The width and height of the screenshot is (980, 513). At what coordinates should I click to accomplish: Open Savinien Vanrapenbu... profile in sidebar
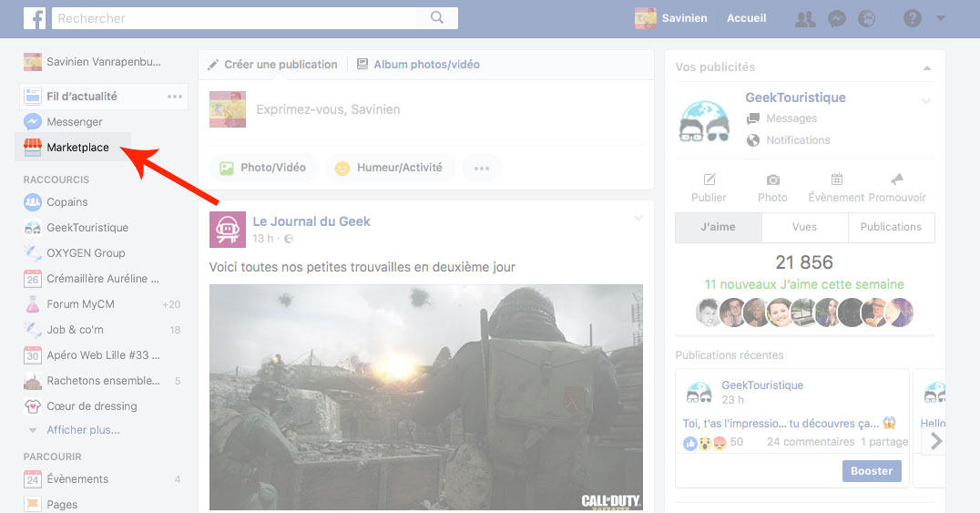pyautogui.click(x=93, y=62)
